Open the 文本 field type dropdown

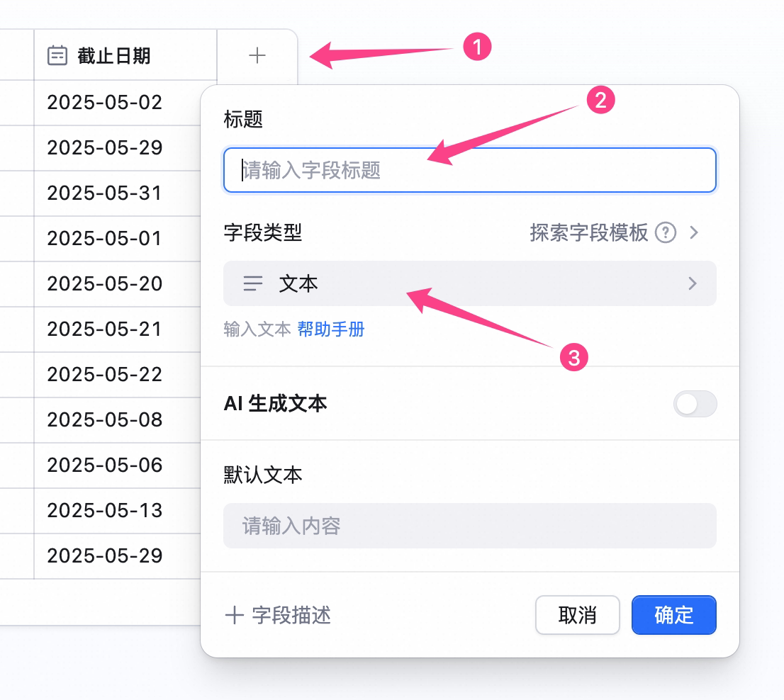469,283
